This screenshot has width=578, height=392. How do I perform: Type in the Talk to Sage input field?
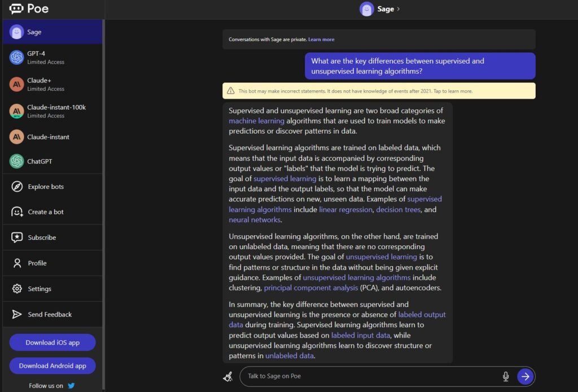(x=367, y=376)
